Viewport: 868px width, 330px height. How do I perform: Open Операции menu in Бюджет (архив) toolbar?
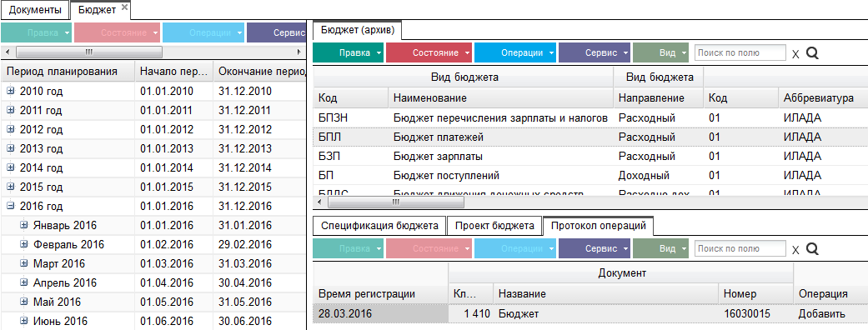514,53
